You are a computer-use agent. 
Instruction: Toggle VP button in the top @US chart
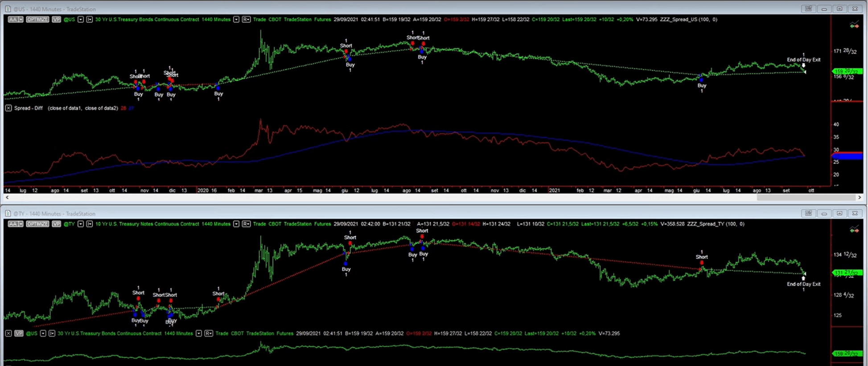point(56,20)
